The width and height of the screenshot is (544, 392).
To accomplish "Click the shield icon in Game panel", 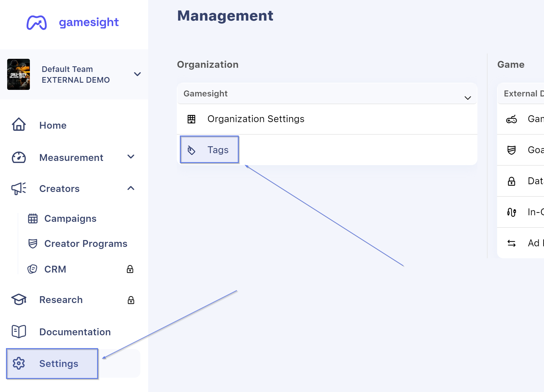I will 511,150.
